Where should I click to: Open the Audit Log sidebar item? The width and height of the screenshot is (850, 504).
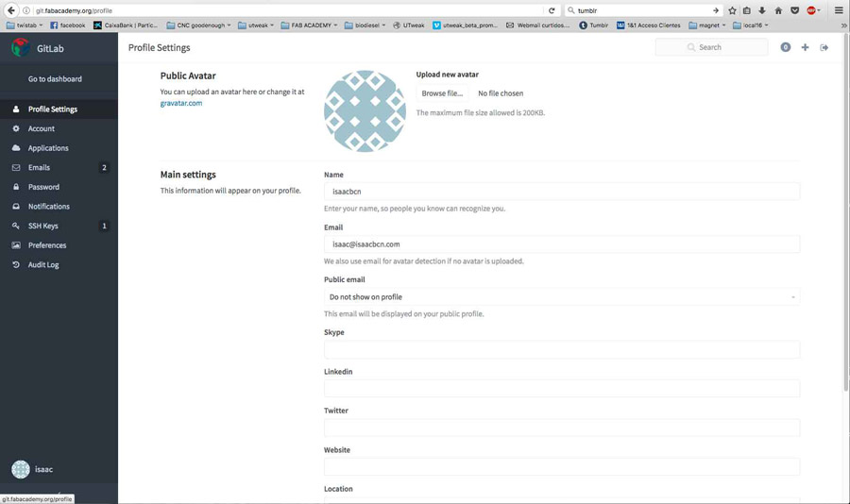tap(43, 264)
